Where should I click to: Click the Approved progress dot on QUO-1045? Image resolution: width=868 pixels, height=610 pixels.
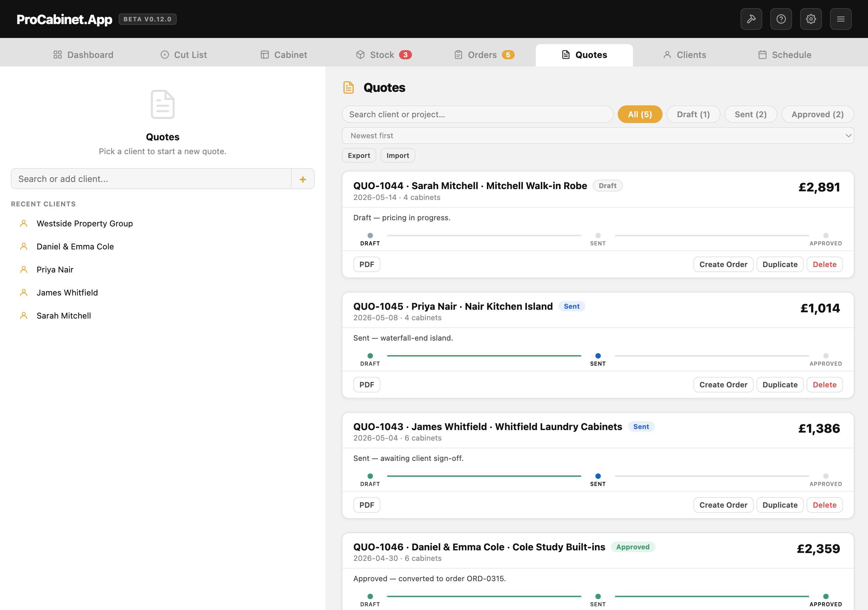click(x=826, y=355)
